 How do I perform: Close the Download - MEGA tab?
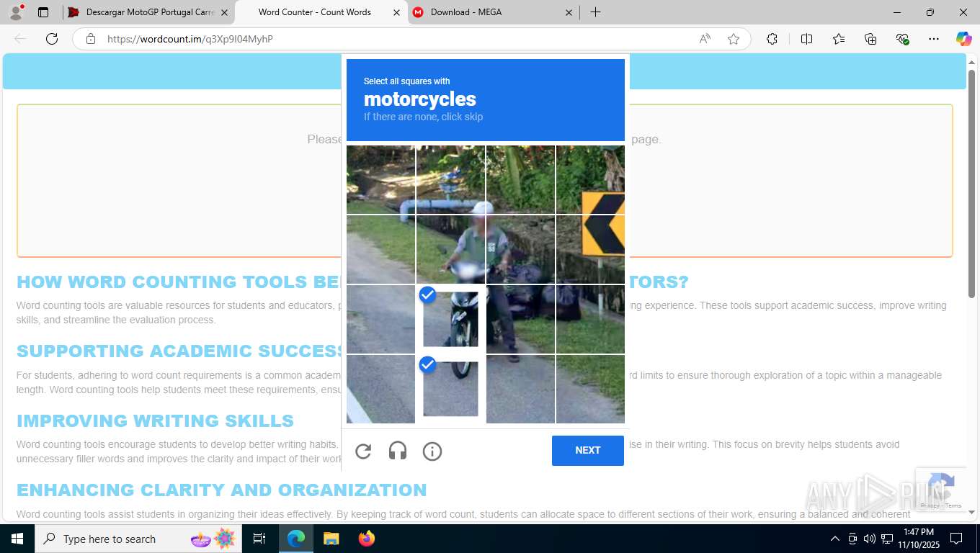coord(569,12)
